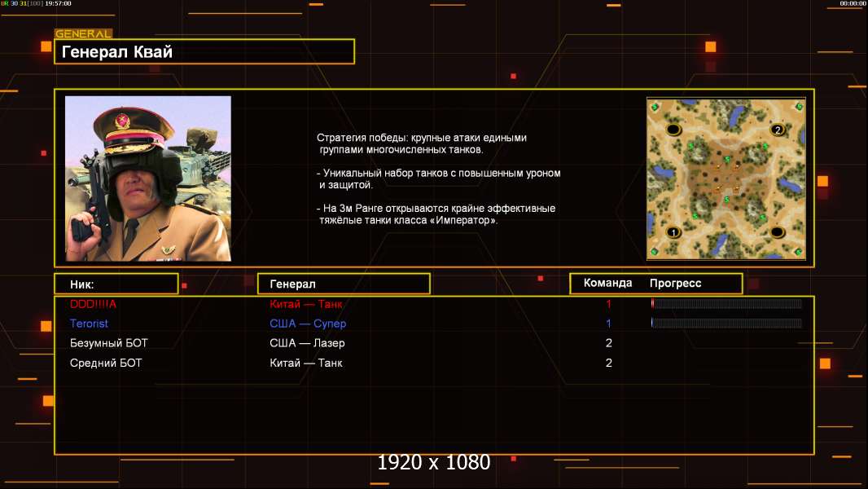Image resolution: width=868 pixels, height=489 pixels.
Task: Pick the unnumbered start spot below marker 2
Action: [x=778, y=231]
